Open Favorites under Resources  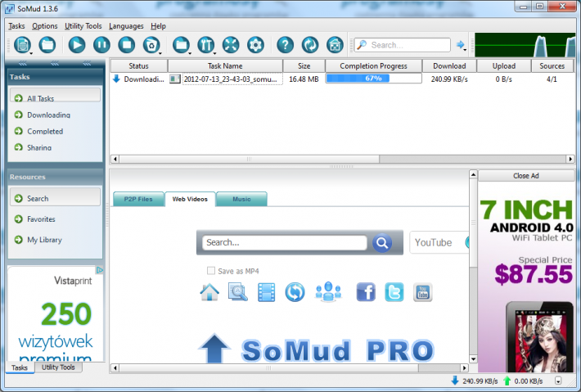(41, 219)
